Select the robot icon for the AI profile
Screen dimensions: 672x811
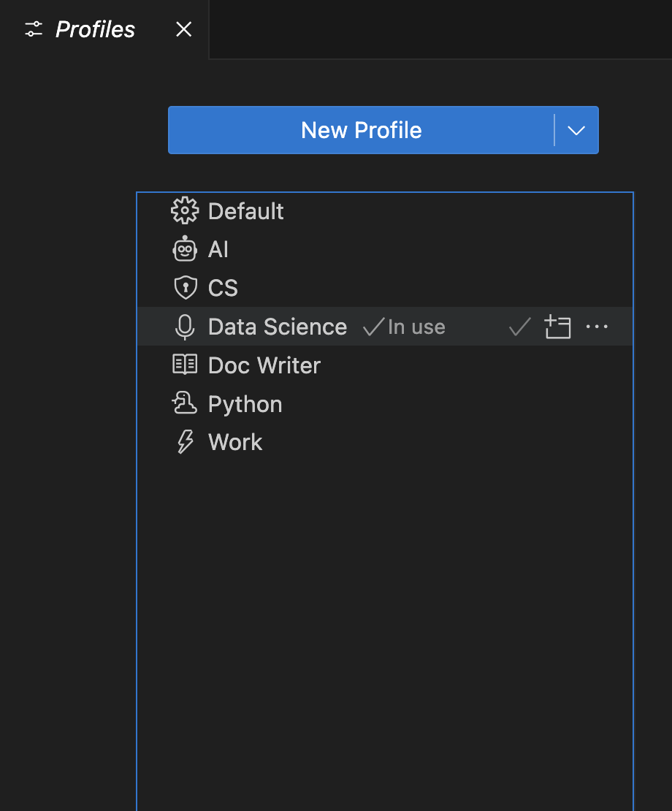[185, 248]
